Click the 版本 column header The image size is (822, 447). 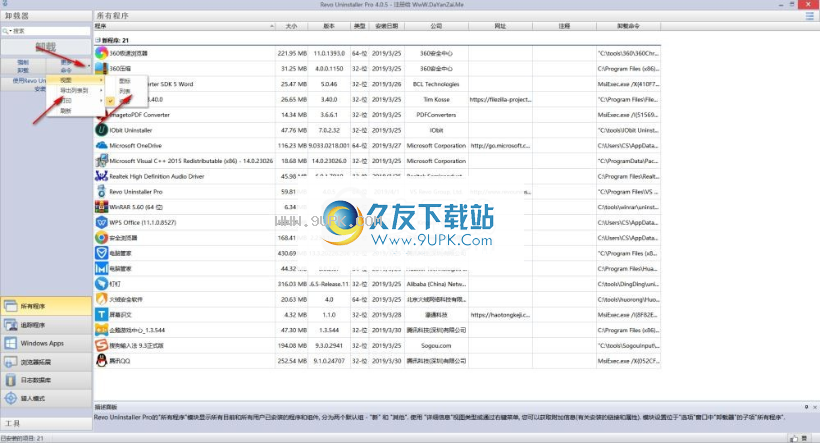[329, 26]
